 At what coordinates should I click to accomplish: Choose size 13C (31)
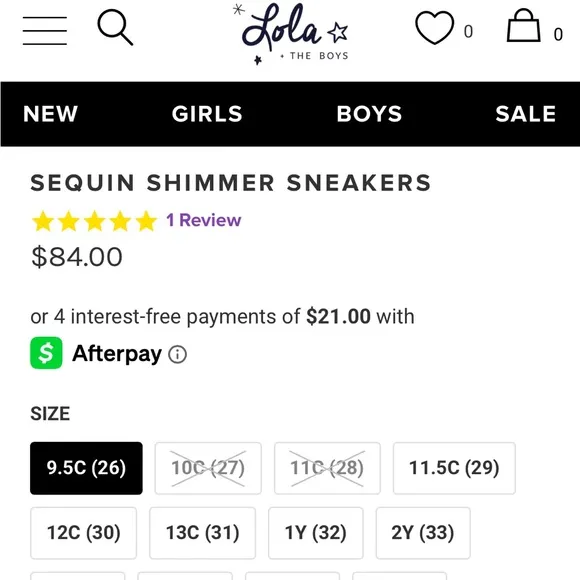[203, 533]
